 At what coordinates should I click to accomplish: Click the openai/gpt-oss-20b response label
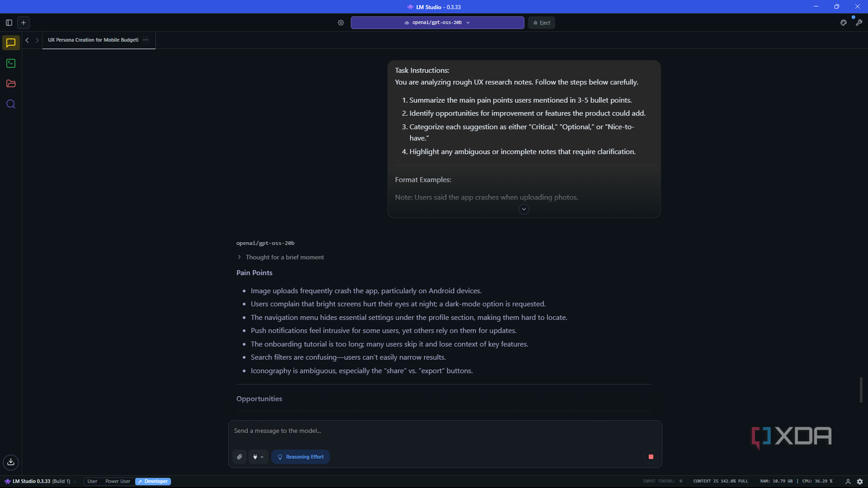tap(265, 243)
